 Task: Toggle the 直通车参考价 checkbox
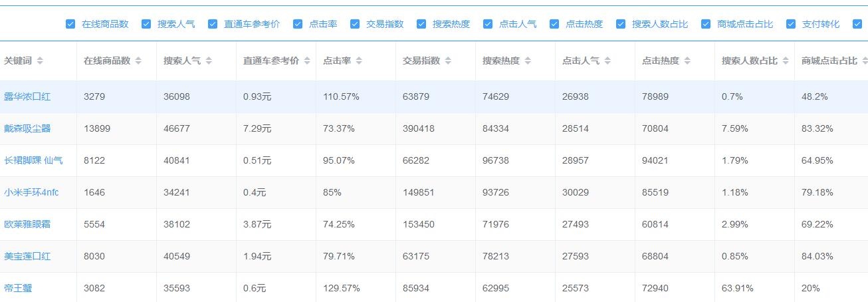[213, 24]
